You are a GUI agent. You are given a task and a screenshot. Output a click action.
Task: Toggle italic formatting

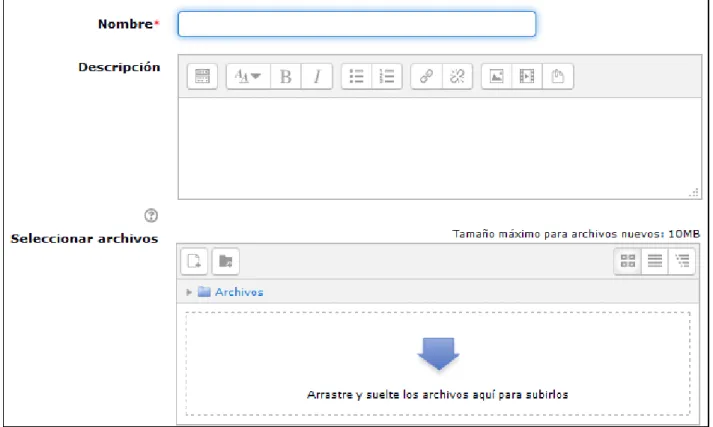pyautogui.click(x=317, y=76)
